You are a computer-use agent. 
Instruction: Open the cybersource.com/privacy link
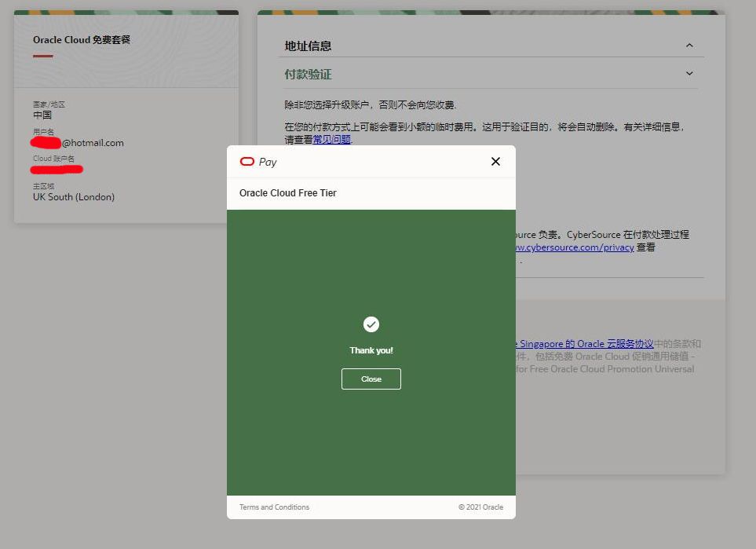[574, 247]
